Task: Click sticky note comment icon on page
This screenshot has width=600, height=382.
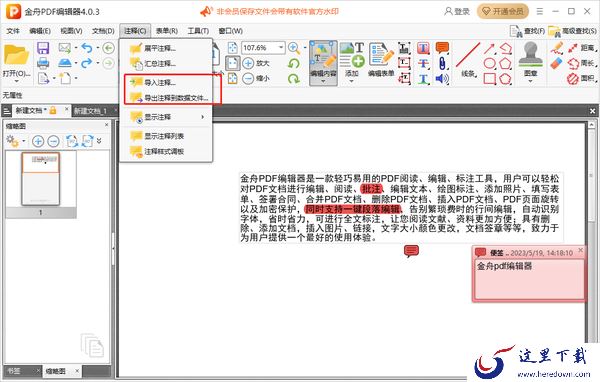Action: pyautogui.click(x=411, y=251)
